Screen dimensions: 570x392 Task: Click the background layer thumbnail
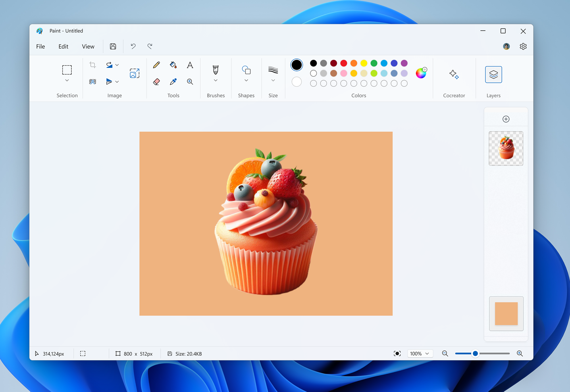click(x=506, y=313)
